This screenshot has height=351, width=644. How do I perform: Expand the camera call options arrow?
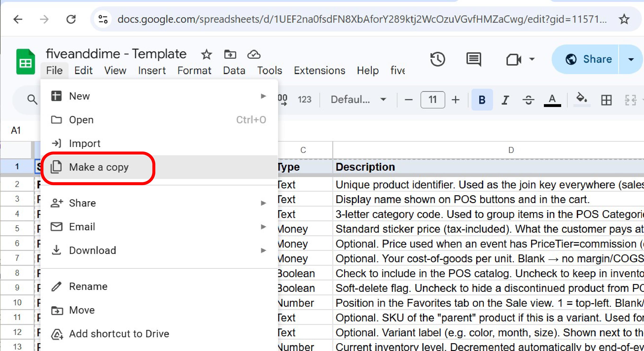(532, 59)
